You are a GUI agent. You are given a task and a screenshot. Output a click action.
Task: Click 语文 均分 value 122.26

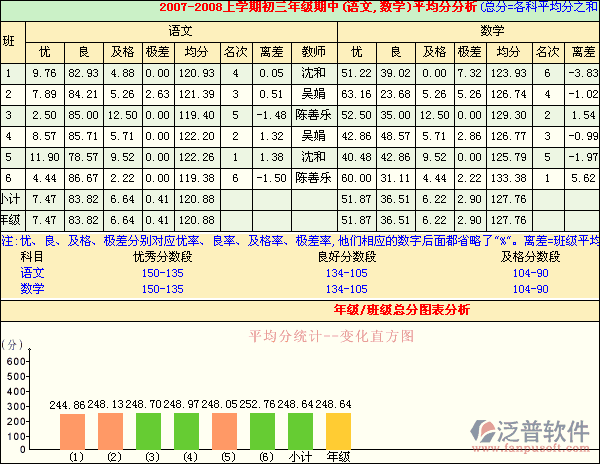(197, 157)
